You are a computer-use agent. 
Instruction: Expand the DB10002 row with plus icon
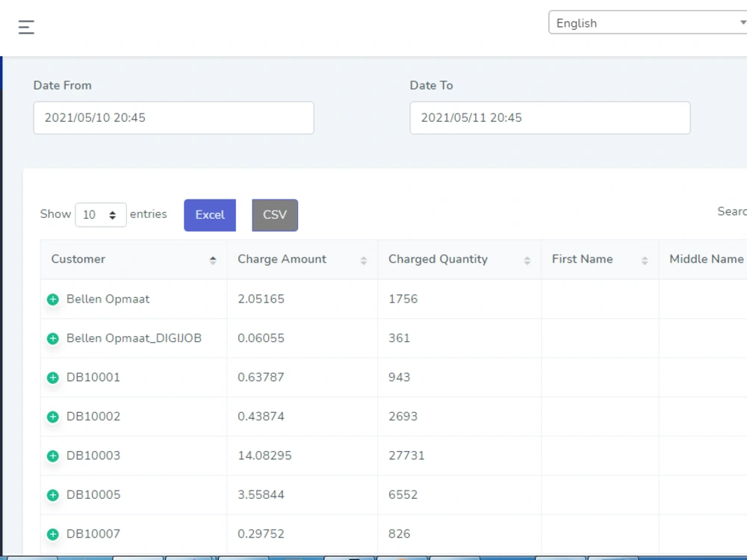pyautogui.click(x=53, y=417)
